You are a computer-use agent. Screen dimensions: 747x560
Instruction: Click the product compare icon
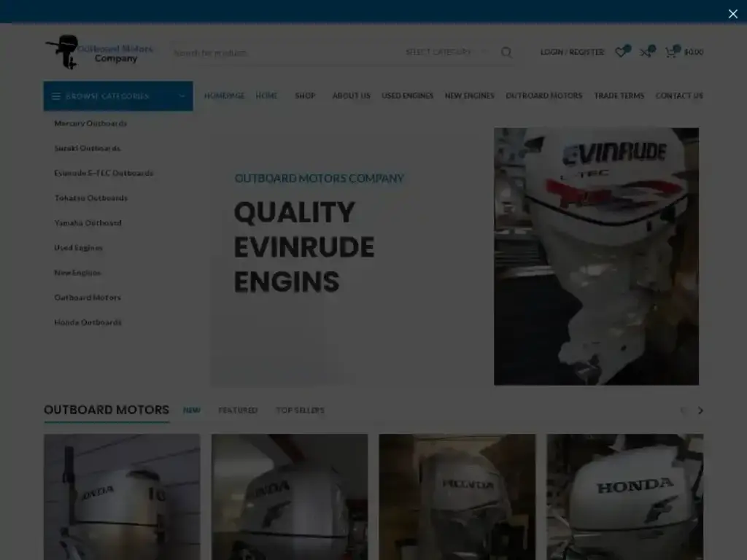(645, 52)
